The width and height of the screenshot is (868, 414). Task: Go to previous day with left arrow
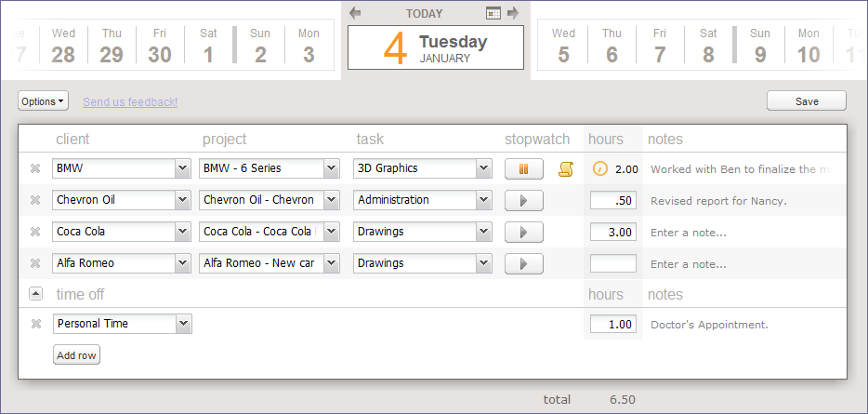click(x=355, y=13)
